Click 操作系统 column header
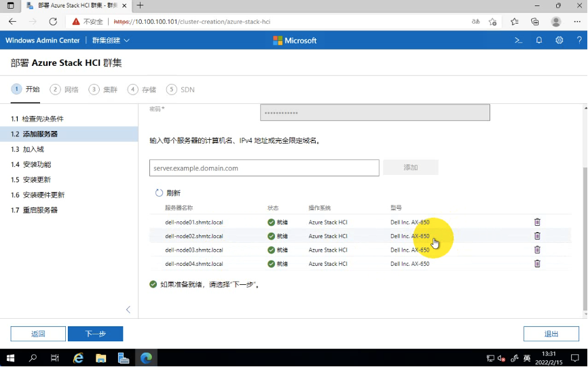The width and height of the screenshot is (588, 367). tap(320, 208)
